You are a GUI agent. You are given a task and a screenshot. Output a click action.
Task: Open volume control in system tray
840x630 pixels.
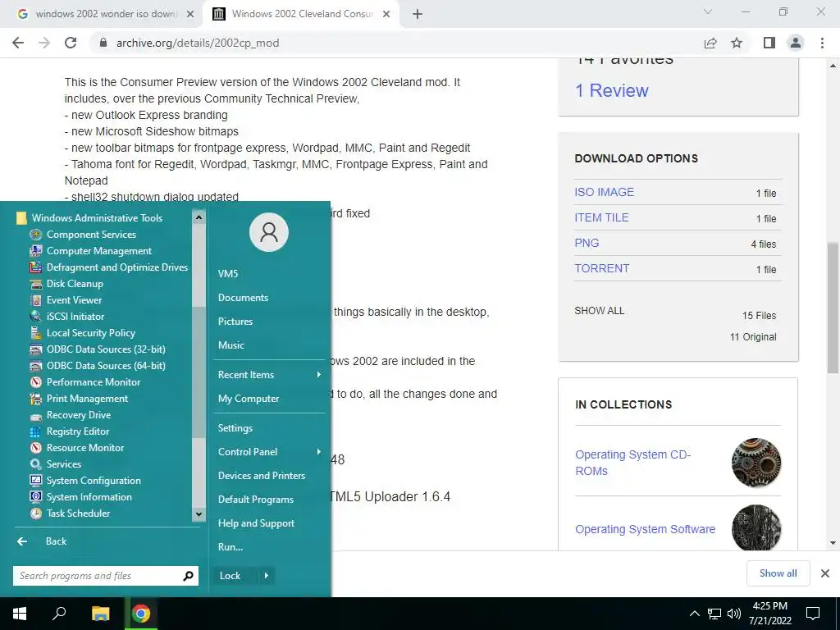click(734, 614)
